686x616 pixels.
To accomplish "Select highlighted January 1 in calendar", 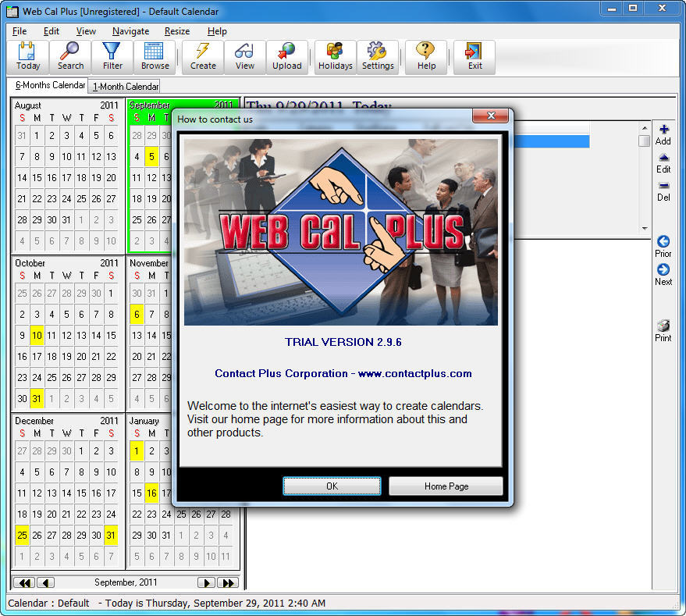I will point(137,451).
